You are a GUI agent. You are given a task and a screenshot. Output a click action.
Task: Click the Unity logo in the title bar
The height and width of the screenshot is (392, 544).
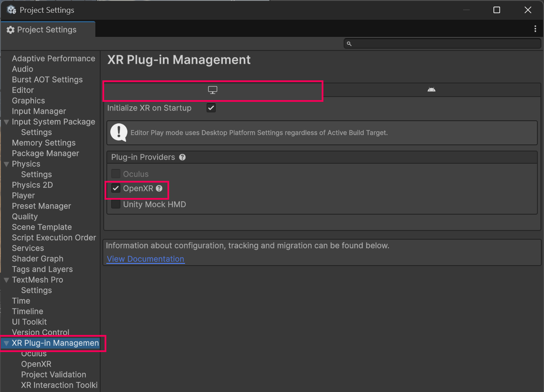11,10
